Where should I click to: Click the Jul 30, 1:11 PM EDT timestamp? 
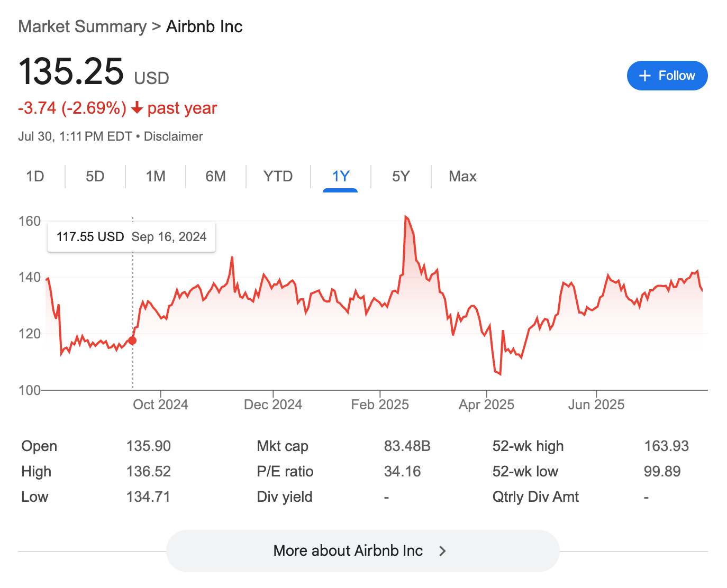tap(75, 136)
